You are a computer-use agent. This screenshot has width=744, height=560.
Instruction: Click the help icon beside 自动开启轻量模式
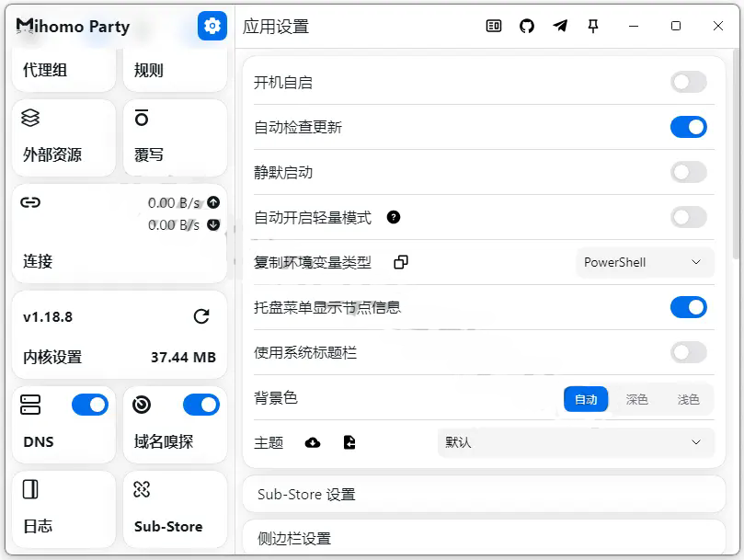coord(394,217)
